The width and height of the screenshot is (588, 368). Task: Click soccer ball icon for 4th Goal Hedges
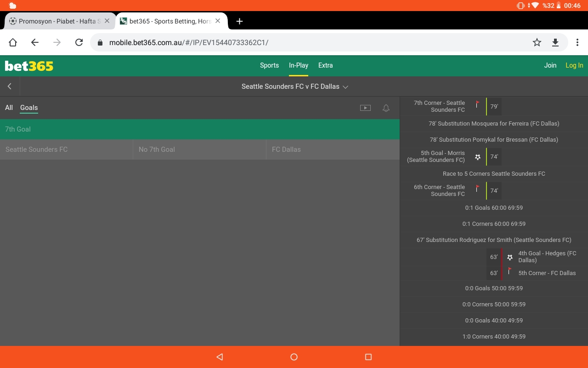(510, 257)
